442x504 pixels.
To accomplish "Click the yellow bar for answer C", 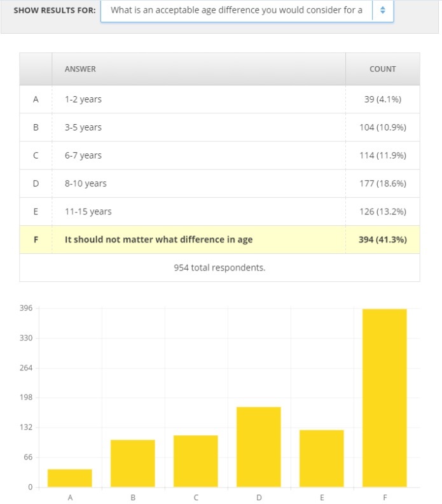I will (196, 461).
